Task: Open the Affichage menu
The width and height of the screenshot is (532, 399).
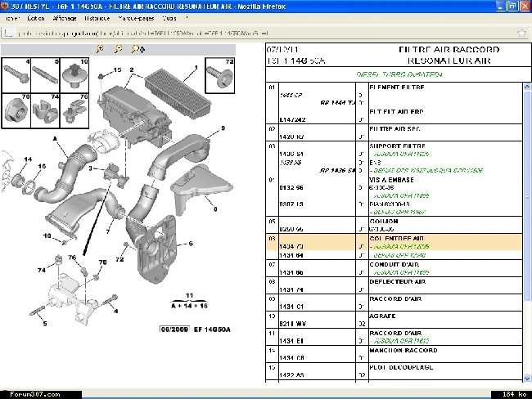Action: pos(65,17)
